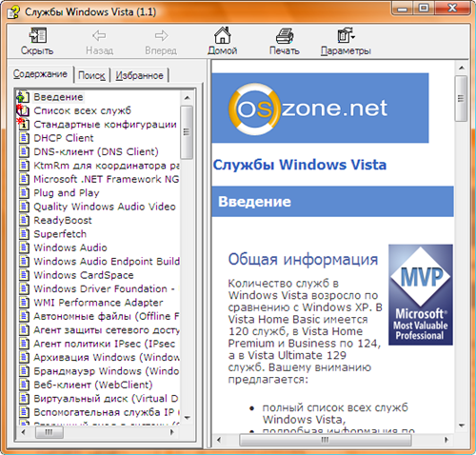The height and width of the screenshot is (455, 476).
Task: Select Введение in the contents tree
Action: click(x=58, y=97)
